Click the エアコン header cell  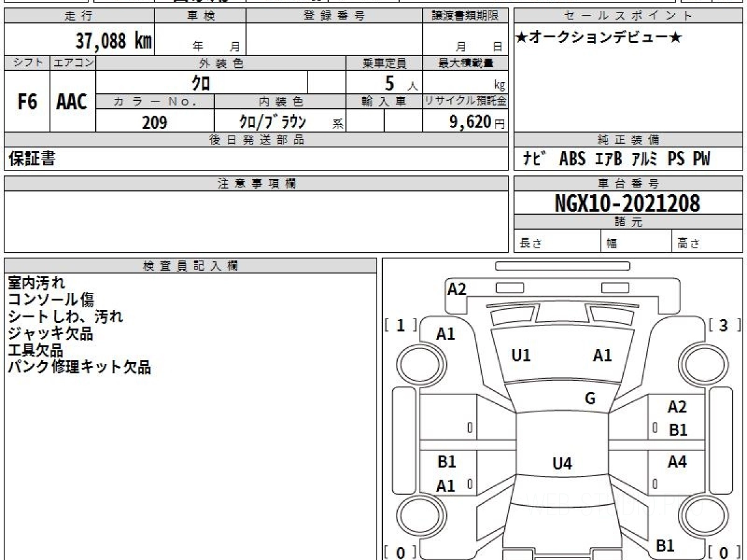(73, 63)
